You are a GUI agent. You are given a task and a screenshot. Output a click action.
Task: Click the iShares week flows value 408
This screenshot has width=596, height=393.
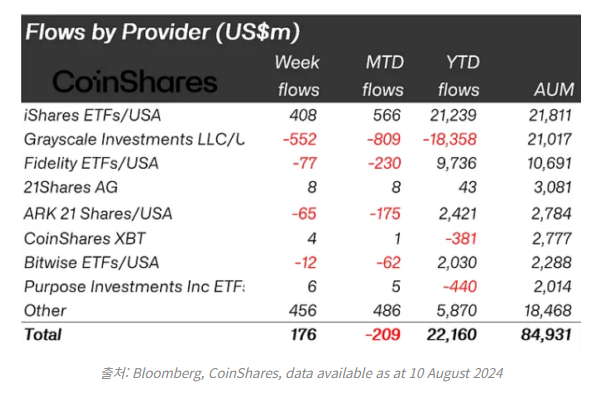(303, 115)
